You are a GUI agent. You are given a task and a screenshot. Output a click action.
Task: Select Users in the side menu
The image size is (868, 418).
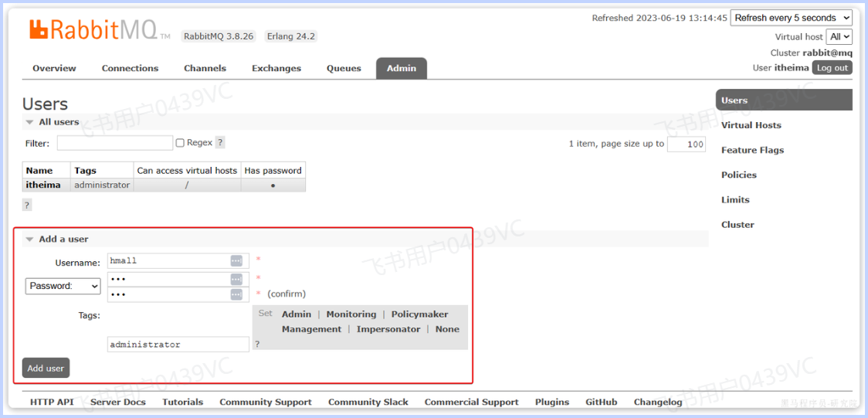(784, 100)
